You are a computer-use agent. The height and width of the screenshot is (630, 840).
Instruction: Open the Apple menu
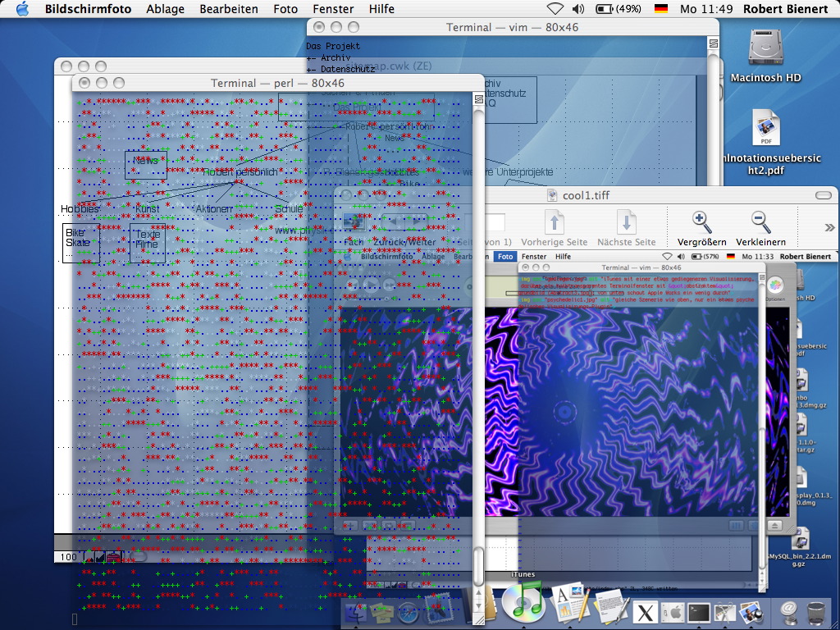pos(22,8)
